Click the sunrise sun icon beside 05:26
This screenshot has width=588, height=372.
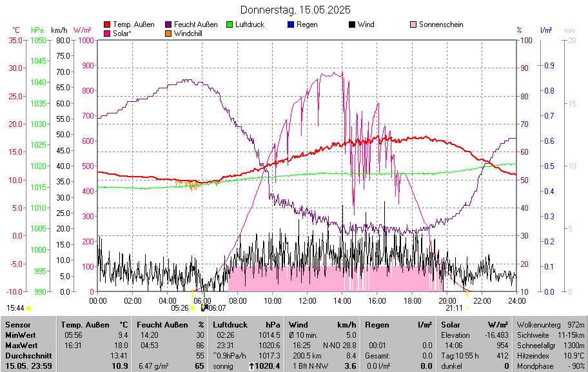pyautogui.click(x=193, y=308)
